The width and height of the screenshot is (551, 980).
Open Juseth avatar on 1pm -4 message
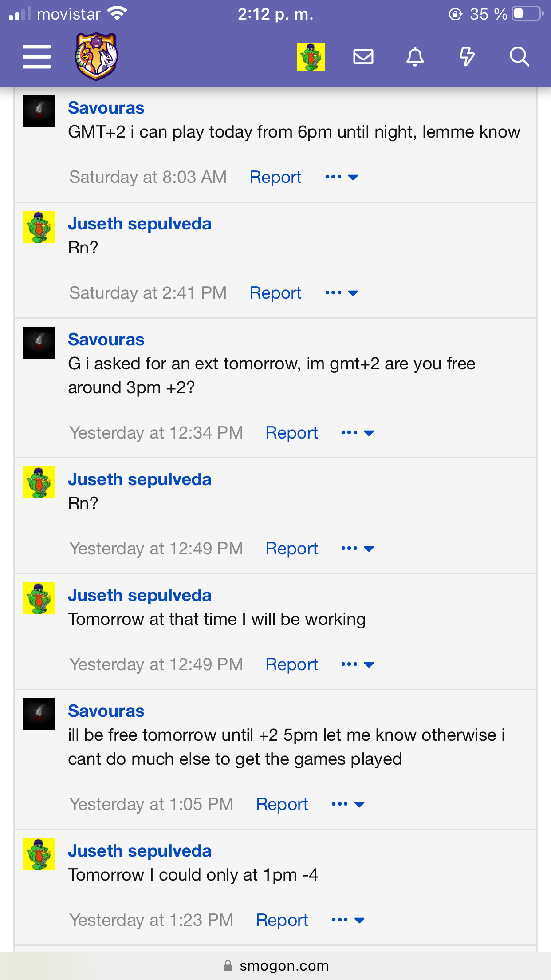click(x=39, y=854)
